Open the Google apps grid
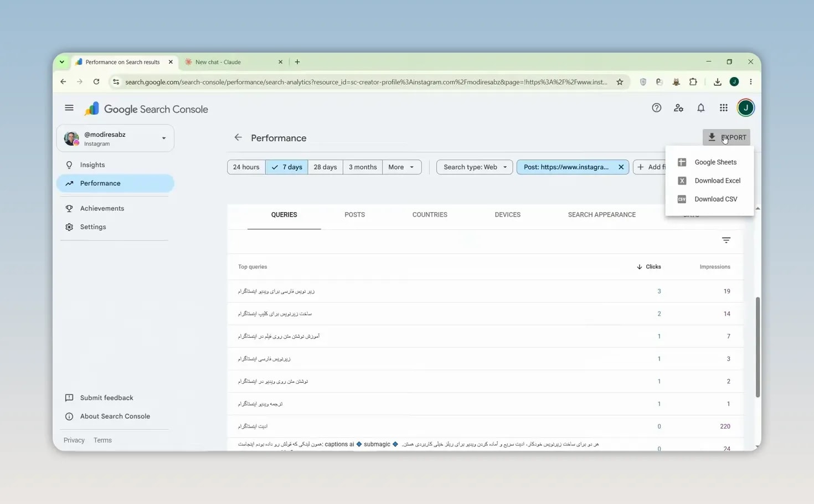Viewport: 814px width, 504px height. (723, 108)
